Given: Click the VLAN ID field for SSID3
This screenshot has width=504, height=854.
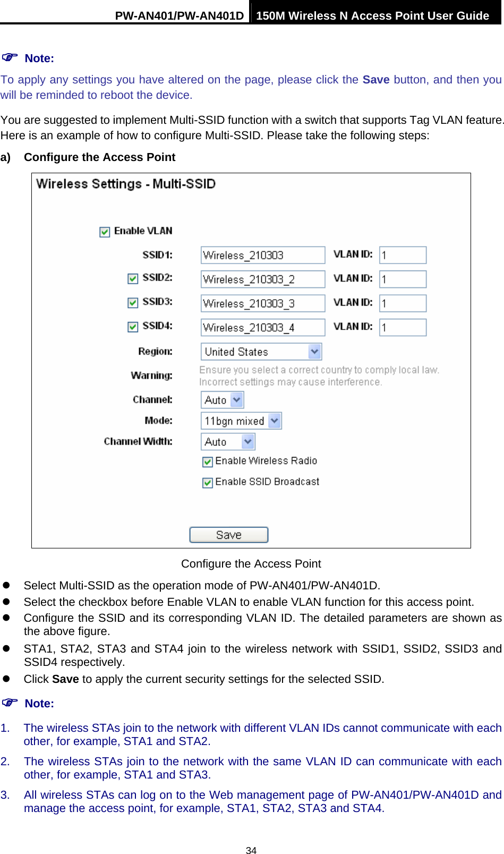Looking at the screenshot, I should pyautogui.click(x=403, y=303).
